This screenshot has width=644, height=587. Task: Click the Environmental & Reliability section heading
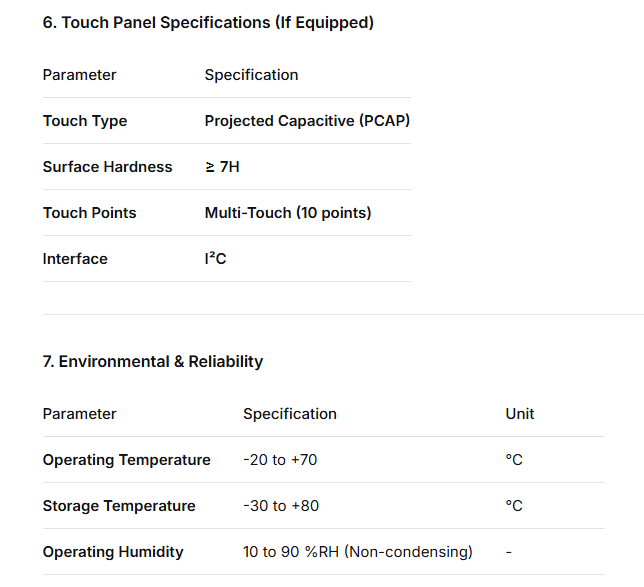pyautogui.click(x=152, y=361)
